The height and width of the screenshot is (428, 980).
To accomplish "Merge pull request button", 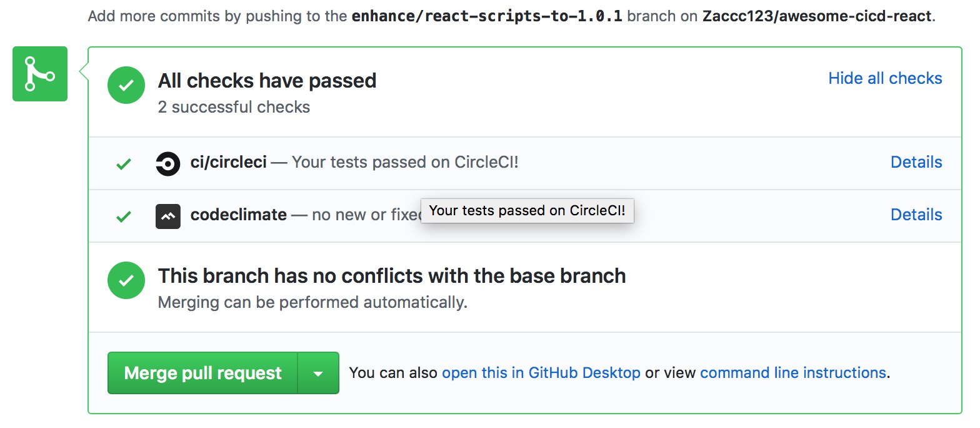I will coord(202,373).
